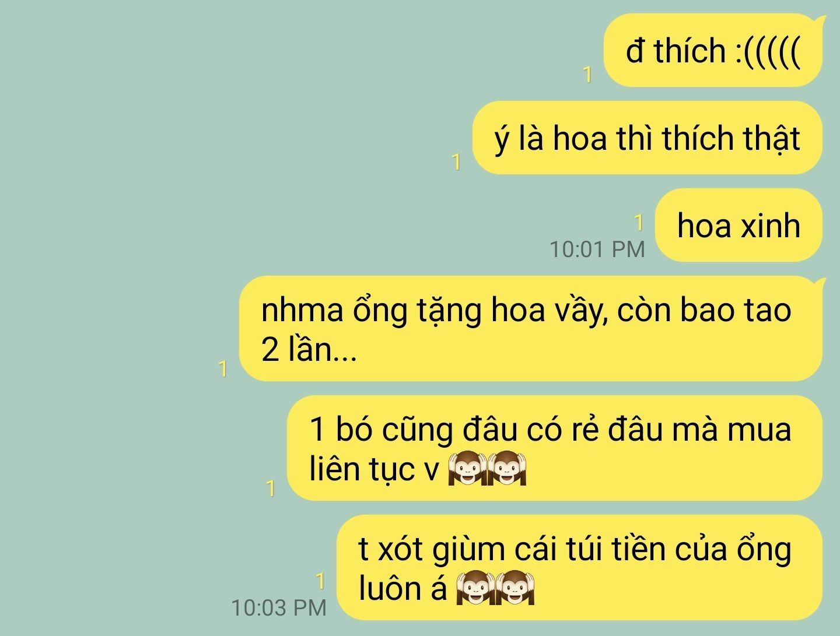Tap read count beside "đ thích" message
This screenshot has width=840, height=636.
point(587,75)
